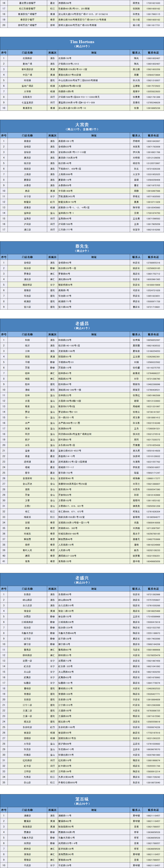The image size is (164, 868).
Task: Click 制造局店 in the 笼百味 table
Action: [27, 827]
